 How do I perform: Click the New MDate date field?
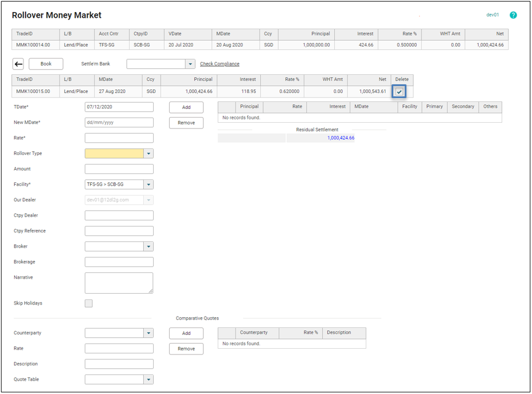[119, 123]
